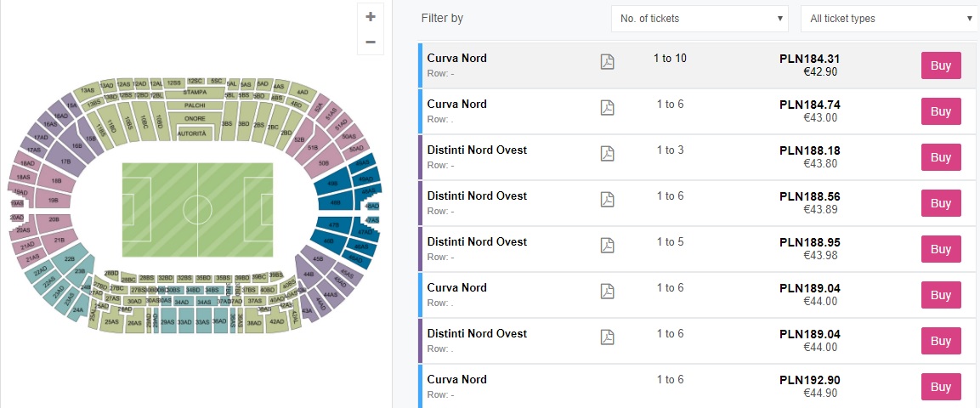Screen dimensions: 980x408
Task: Open the No. of tickets dropdown
Action: click(x=701, y=19)
